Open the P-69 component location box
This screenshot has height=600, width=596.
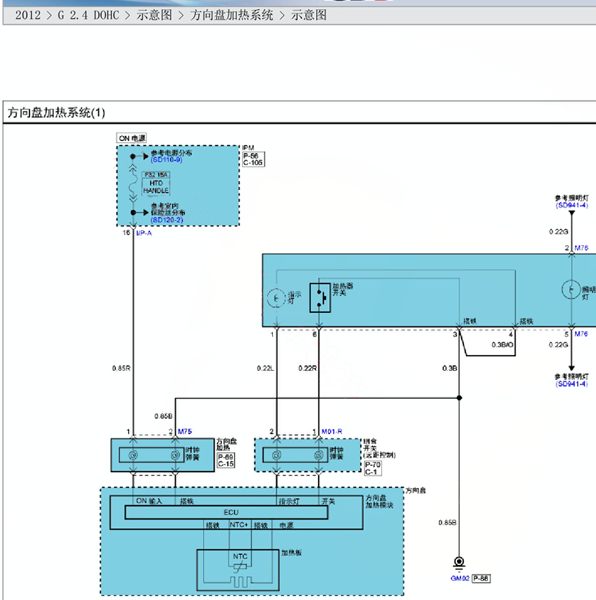[x=226, y=457]
